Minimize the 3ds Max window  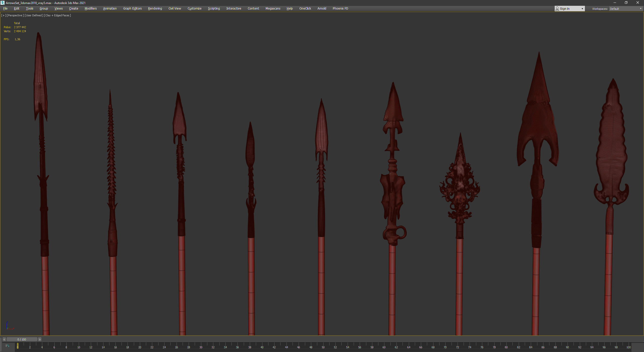point(615,3)
